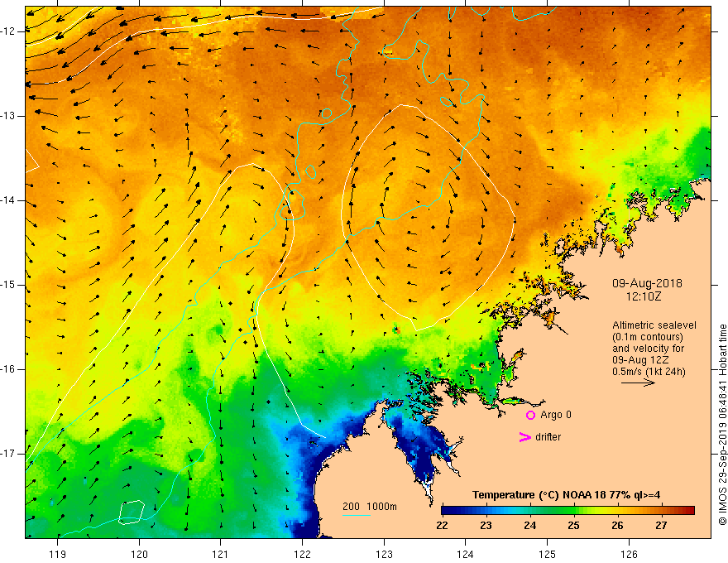
Task: Click the color bar value 22
Action: 442,526
